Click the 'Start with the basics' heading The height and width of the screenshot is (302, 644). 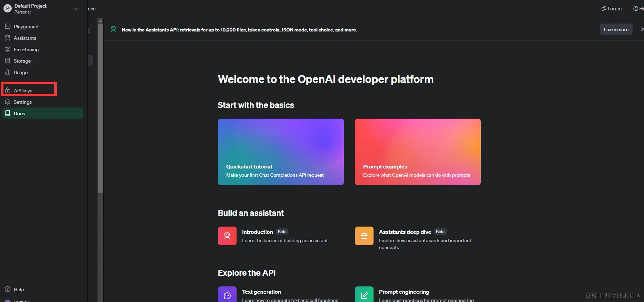[x=256, y=105]
